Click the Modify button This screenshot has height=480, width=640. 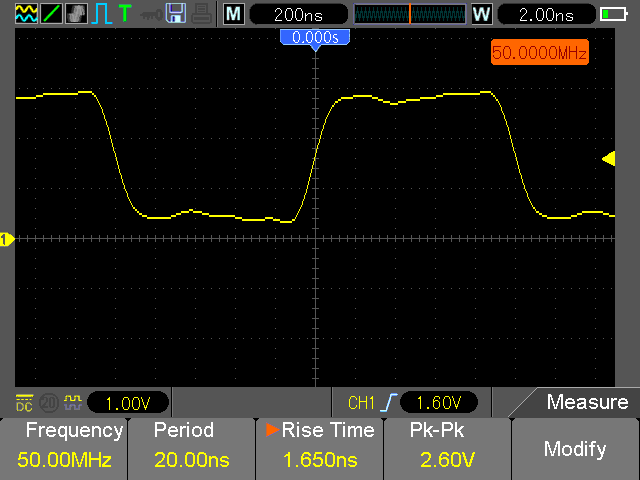click(575, 449)
